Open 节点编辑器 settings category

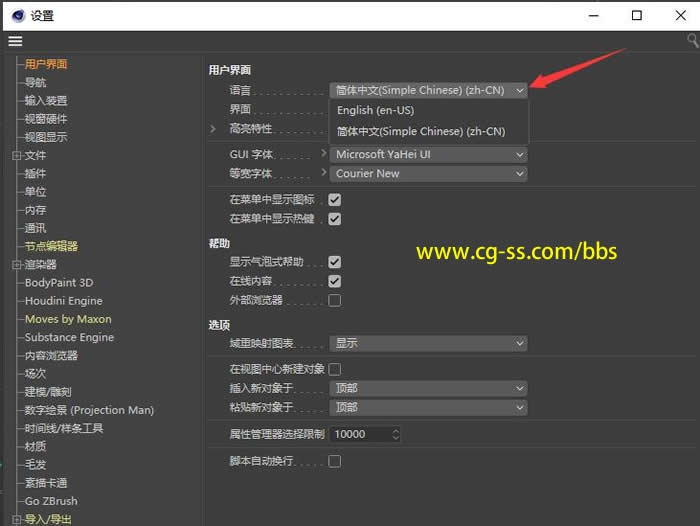click(x=51, y=246)
